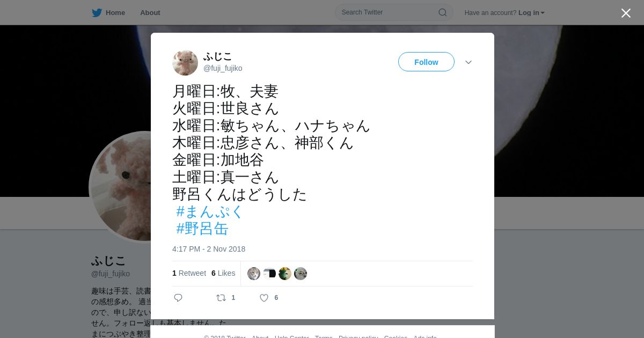Click the fourth liker's avatar
644x338 pixels.
click(301, 274)
